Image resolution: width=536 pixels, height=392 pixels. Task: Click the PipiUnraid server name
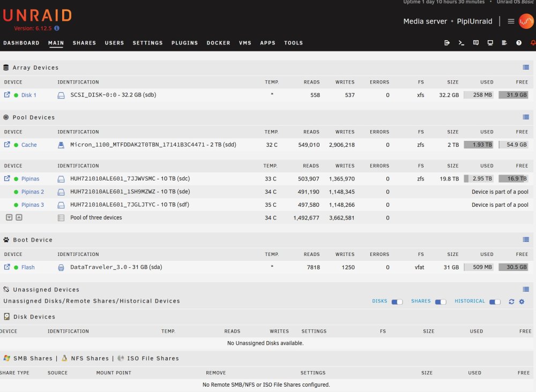[x=474, y=21]
